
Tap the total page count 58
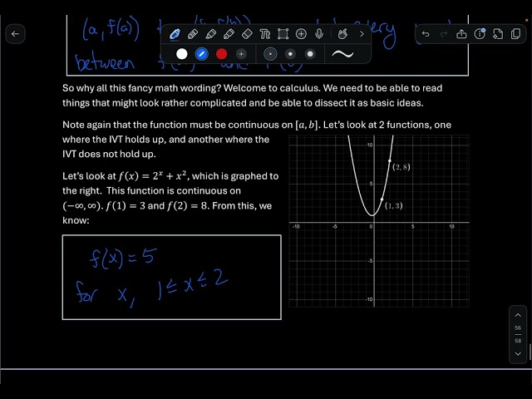518,341
